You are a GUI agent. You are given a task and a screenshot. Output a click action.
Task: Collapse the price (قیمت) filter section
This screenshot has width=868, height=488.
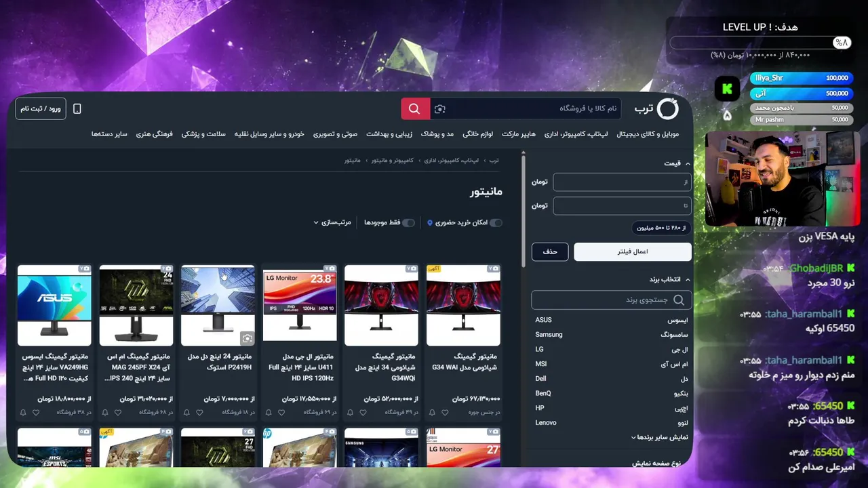(677, 163)
